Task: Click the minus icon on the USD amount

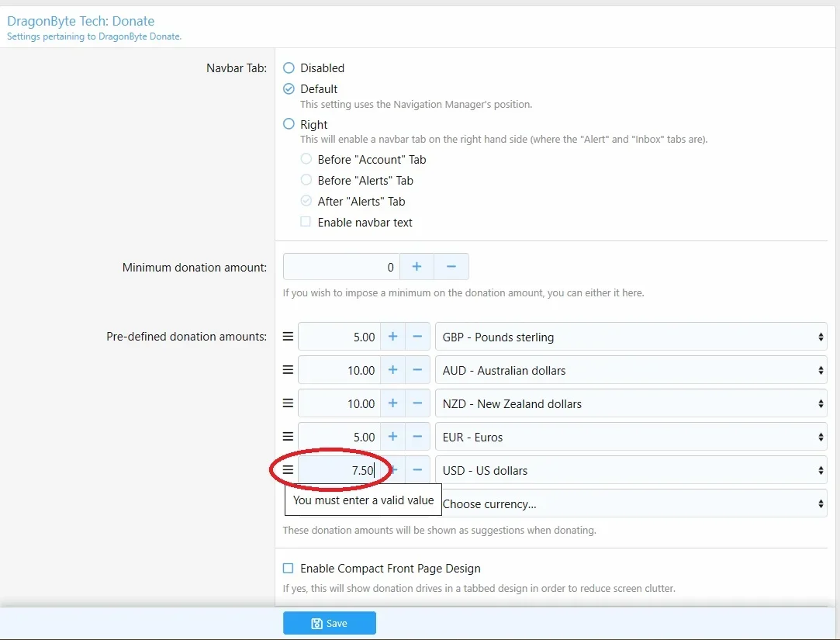Action: pyautogui.click(x=417, y=469)
